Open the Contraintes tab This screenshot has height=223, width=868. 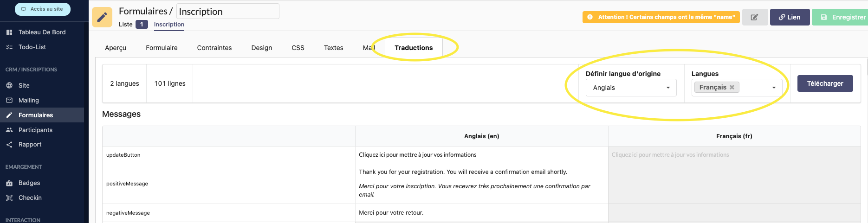[214, 48]
